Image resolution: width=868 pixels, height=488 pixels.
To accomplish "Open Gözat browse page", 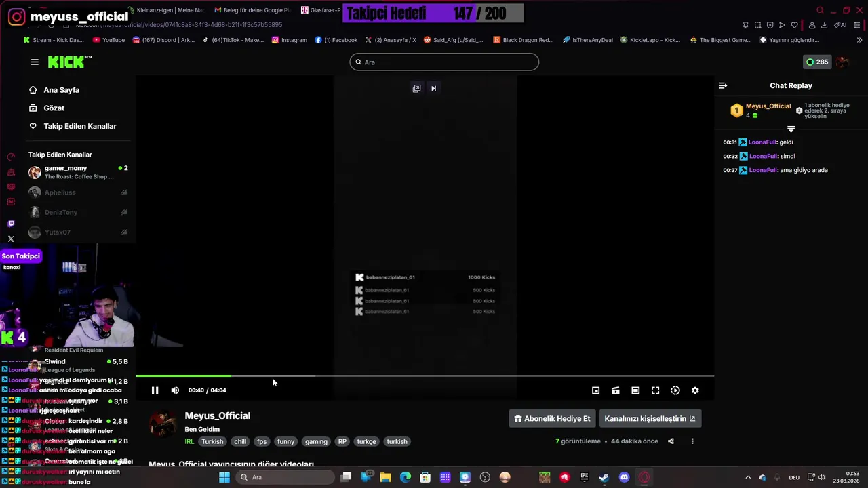I will 47,108.
